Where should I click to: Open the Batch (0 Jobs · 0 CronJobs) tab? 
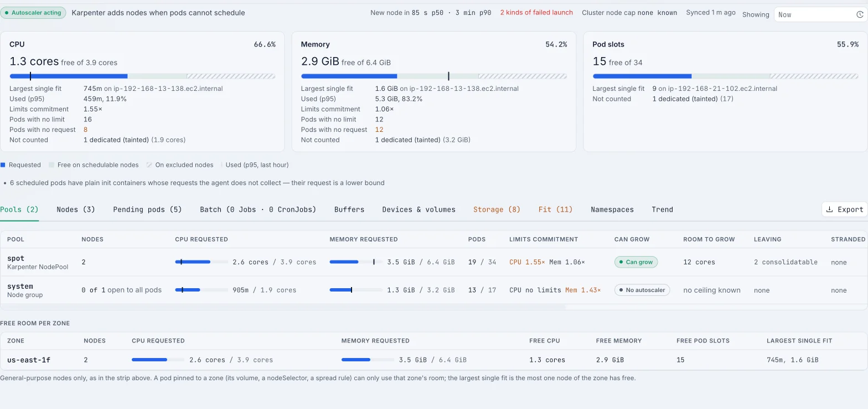click(258, 209)
